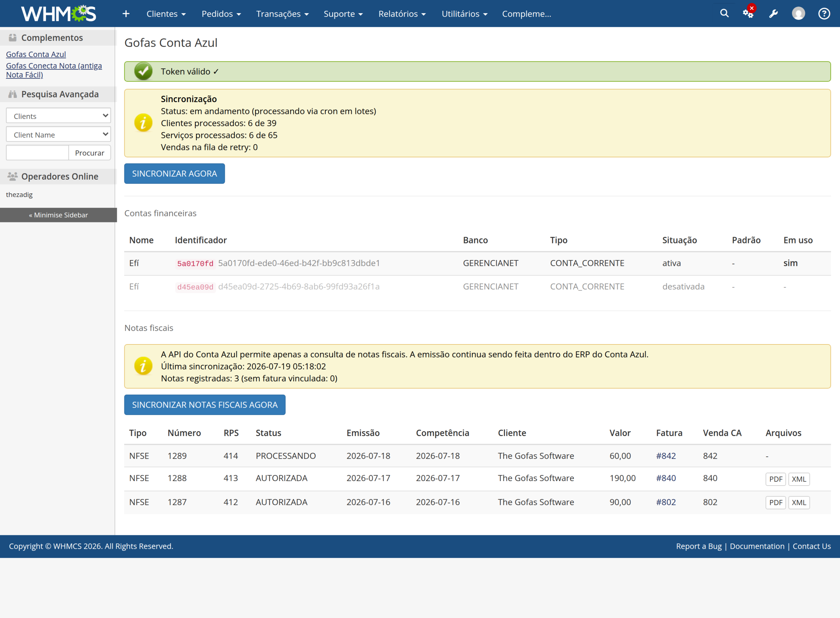Viewport: 840px width, 618px height.
Task: Open invoice link #842
Action: click(x=666, y=456)
